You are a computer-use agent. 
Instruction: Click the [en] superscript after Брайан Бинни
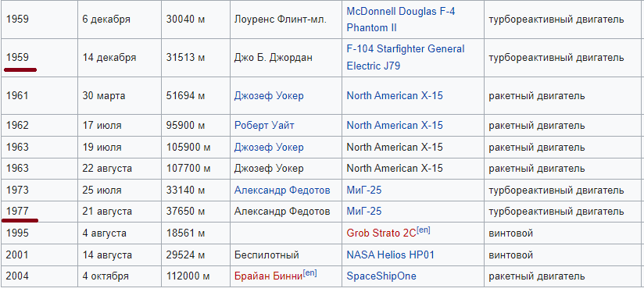[309, 272]
